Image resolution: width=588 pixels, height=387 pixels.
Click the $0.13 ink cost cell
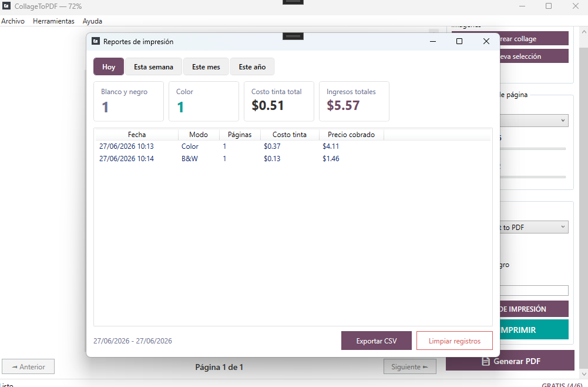272,158
